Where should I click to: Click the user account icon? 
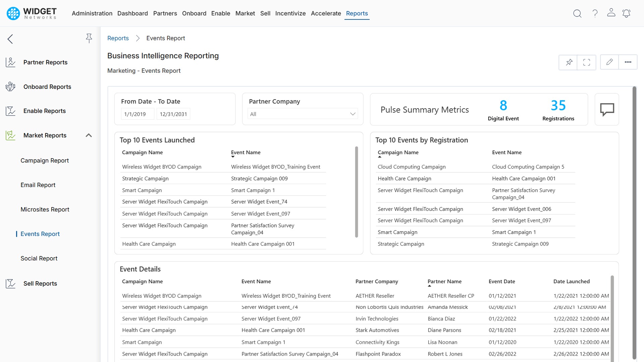[x=611, y=13]
